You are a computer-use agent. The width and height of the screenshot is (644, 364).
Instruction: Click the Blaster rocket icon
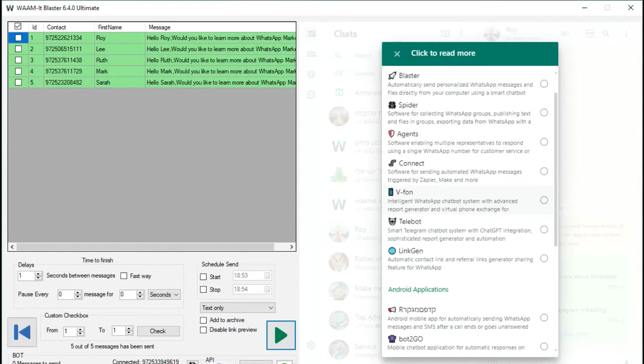coord(392,75)
